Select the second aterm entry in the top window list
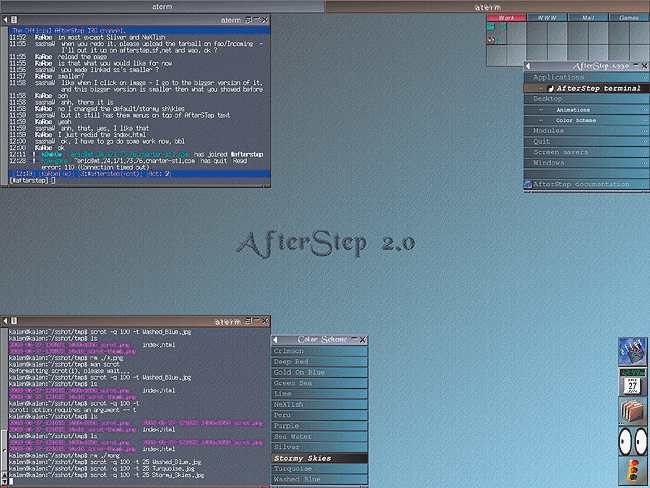650x488 pixels. click(x=488, y=7)
